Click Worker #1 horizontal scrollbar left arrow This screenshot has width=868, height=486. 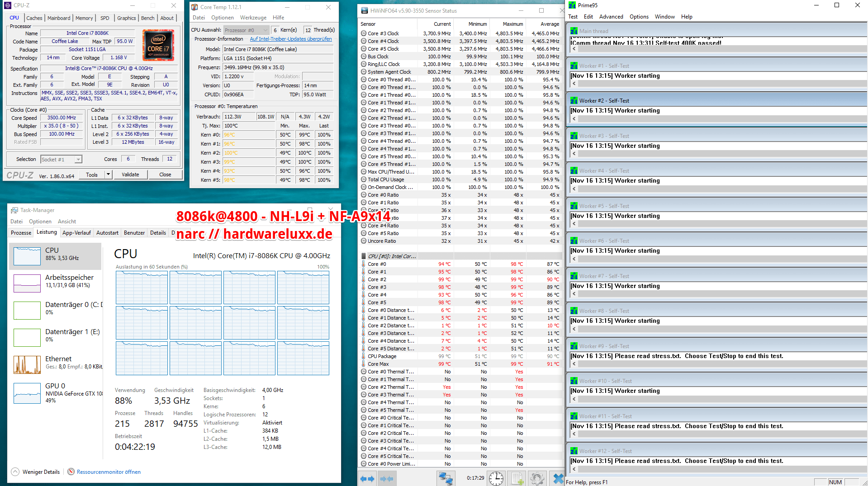tap(574, 84)
